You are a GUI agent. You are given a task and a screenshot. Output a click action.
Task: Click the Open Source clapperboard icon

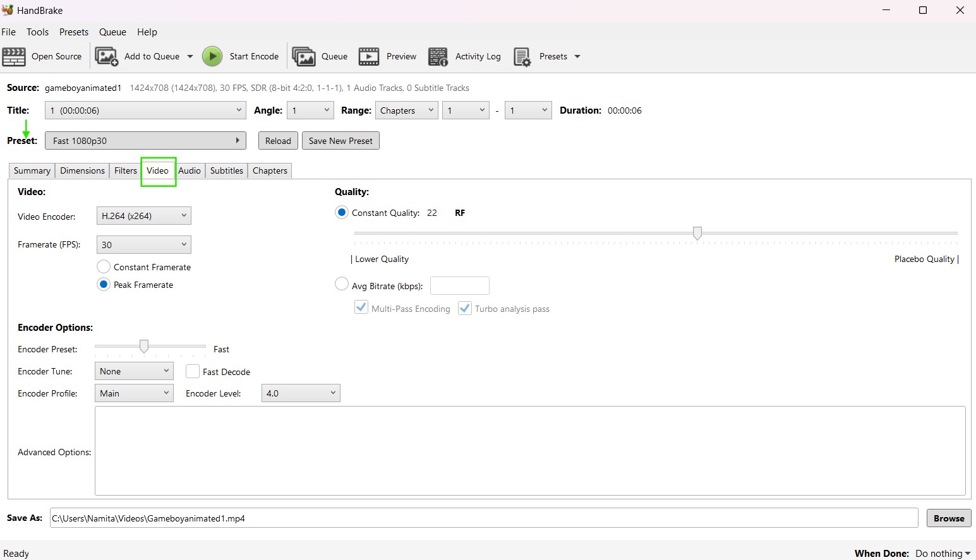[x=14, y=56]
